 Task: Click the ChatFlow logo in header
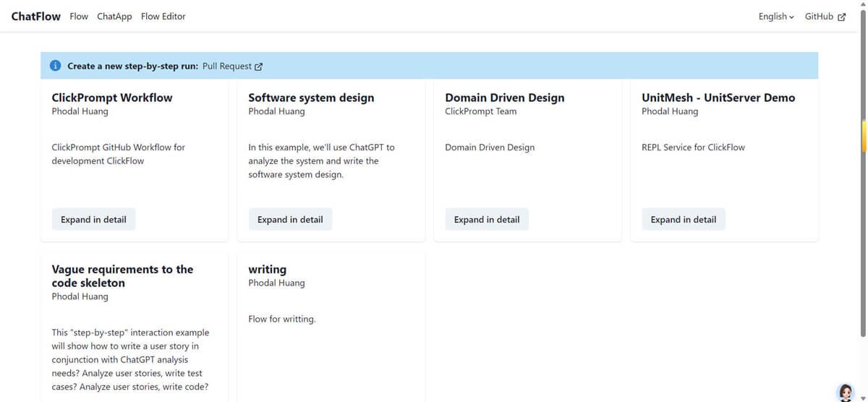point(35,17)
